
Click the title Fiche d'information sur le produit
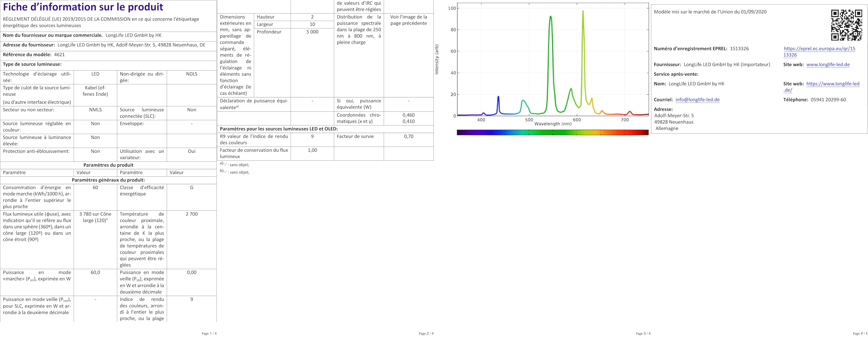pyautogui.click(x=83, y=7)
